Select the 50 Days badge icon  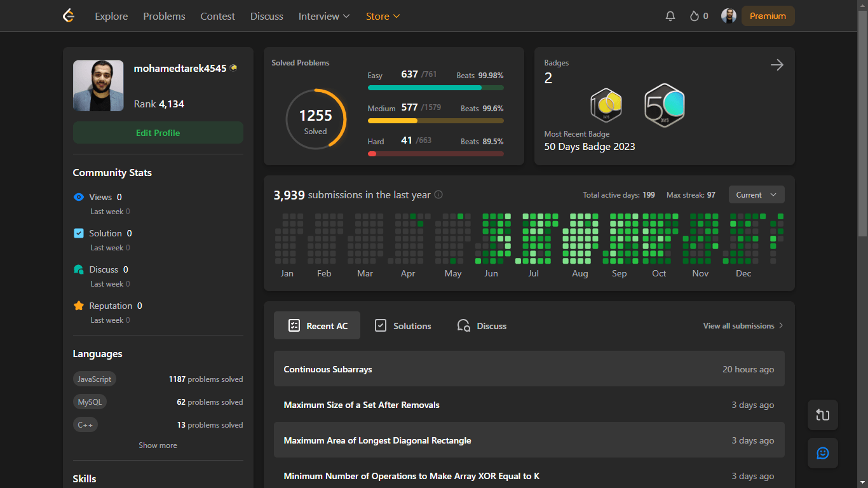[665, 105]
